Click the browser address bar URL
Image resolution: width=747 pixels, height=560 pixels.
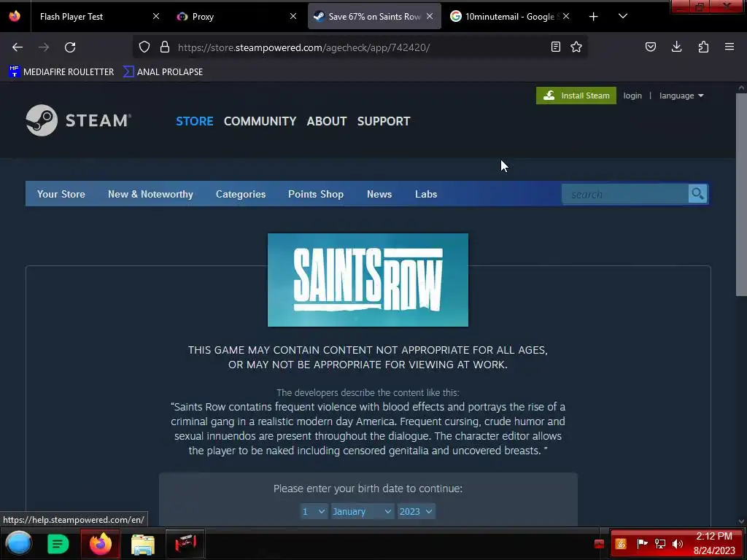[x=304, y=47]
